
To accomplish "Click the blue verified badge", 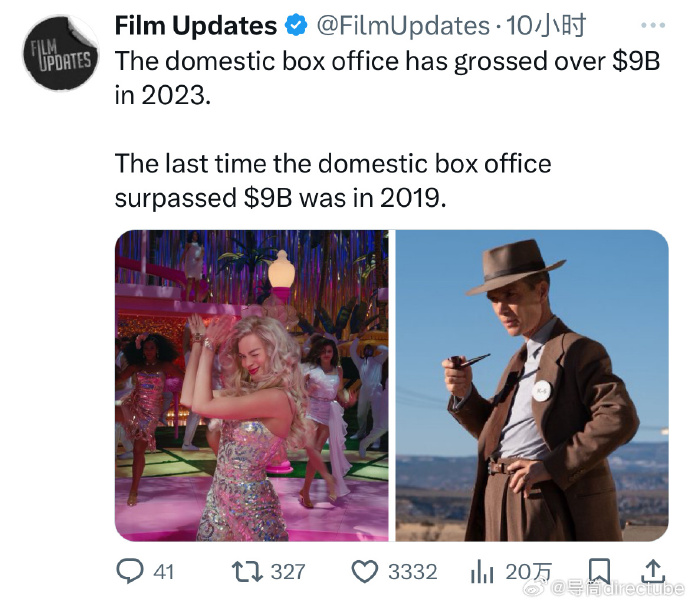I will click(x=297, y=25).
